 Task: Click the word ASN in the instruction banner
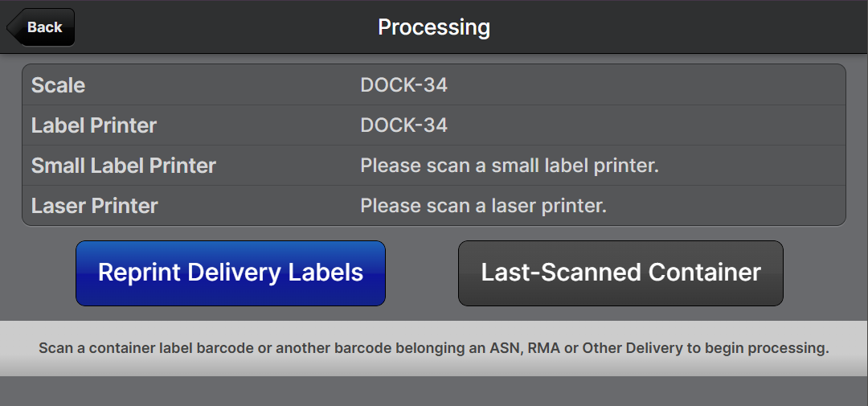pyautogui.click(x=503, y=349)
